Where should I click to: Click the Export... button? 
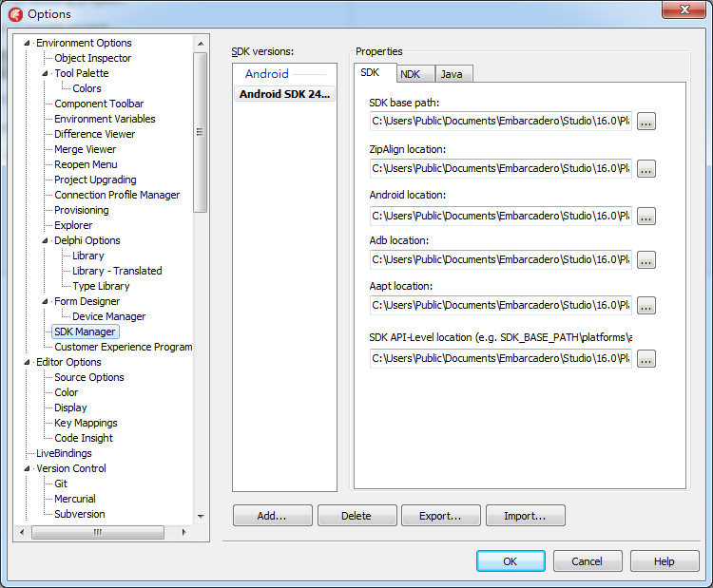coord(440,516)
